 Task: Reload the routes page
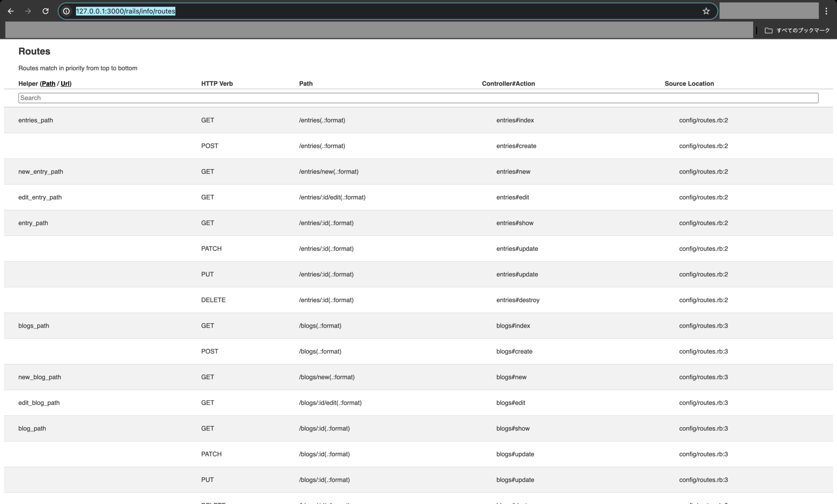[x=45, y=11]
